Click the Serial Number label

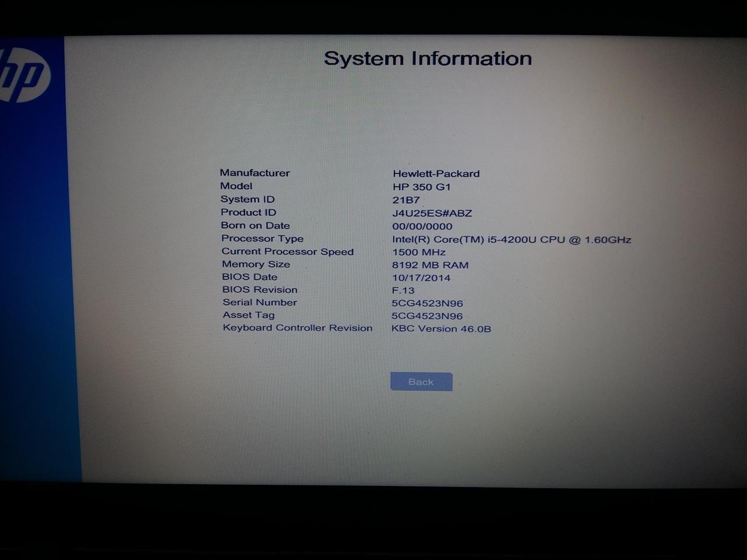[260, 302]
